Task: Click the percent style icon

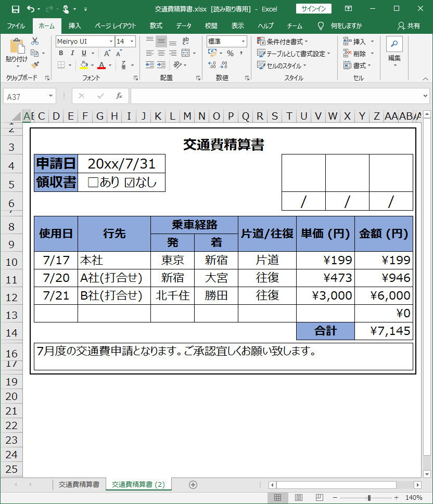Action: 230,53
